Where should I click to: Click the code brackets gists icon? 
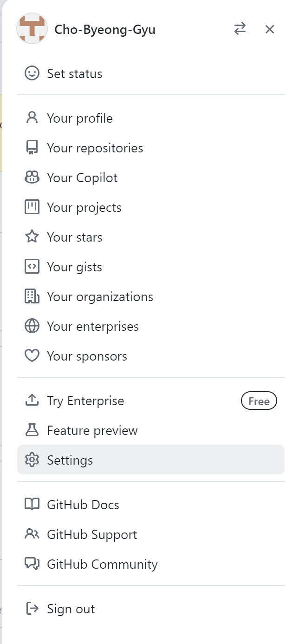32,267
